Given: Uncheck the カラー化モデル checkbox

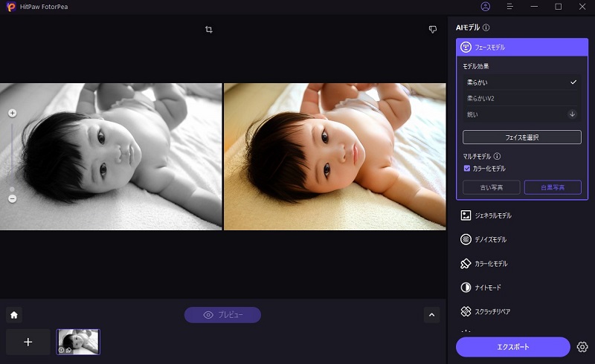Looking at the screenshot, I should pos(466,169).
